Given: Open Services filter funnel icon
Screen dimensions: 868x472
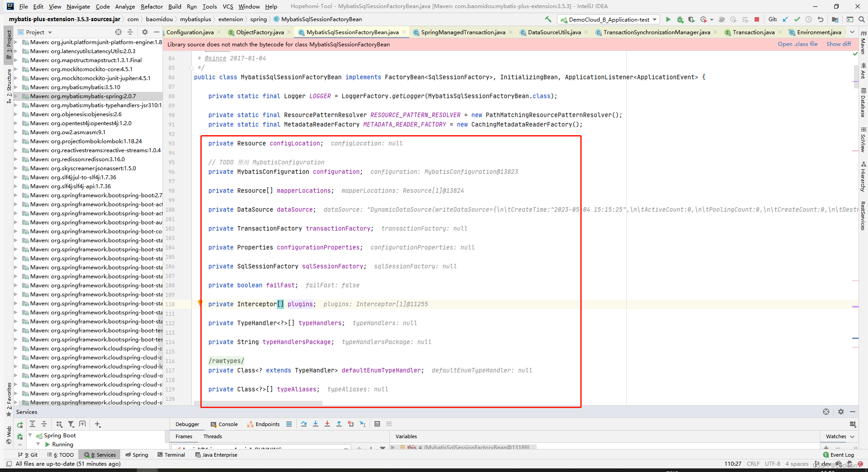Looking at the screenshot, I should coord(71,424).
